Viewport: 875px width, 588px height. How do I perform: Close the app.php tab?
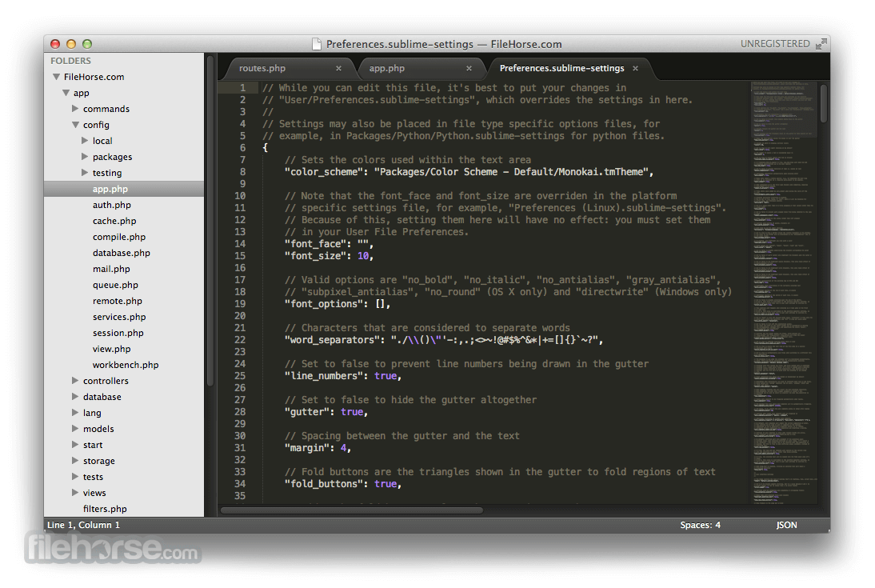pos(469,68)
